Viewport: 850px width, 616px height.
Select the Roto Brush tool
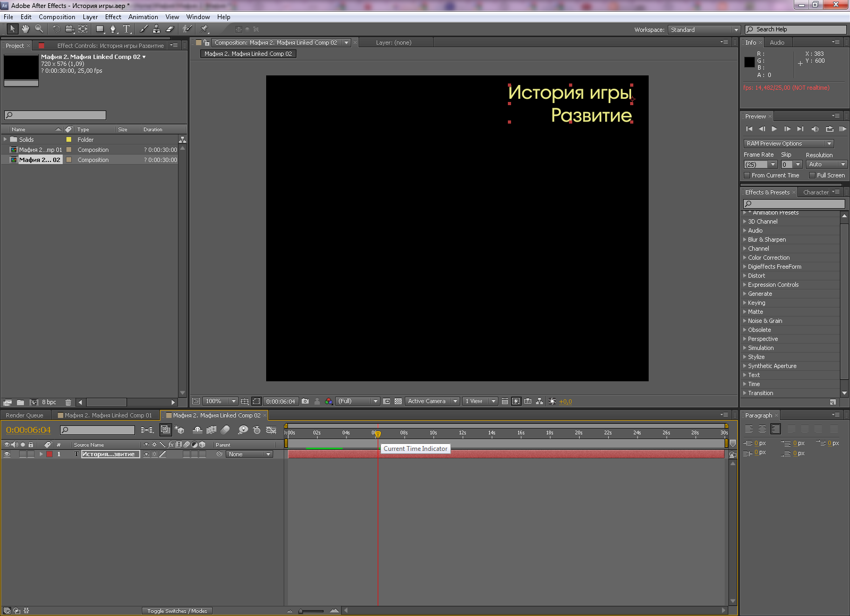pyautogui.click(x=187, y=29)
